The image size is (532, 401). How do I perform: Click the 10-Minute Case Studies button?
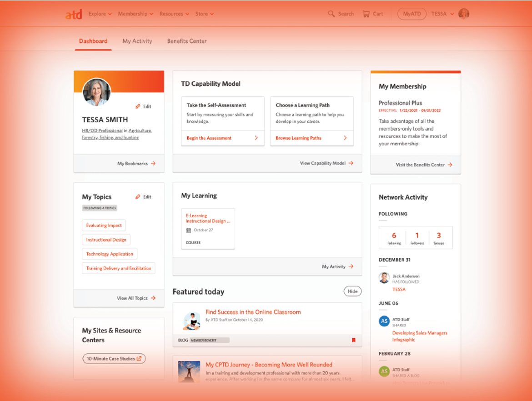[114, 359]
